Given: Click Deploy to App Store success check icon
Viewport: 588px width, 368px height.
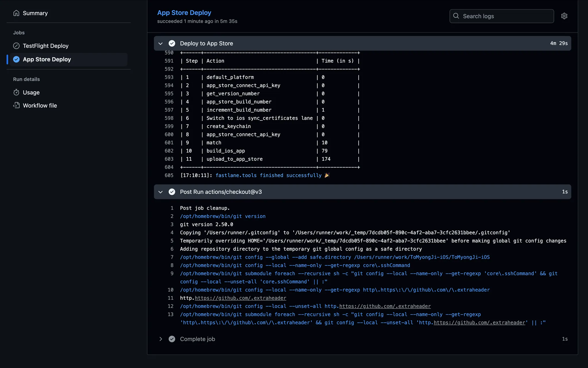Looking at the screenshot, I should [x=172, y=43].
